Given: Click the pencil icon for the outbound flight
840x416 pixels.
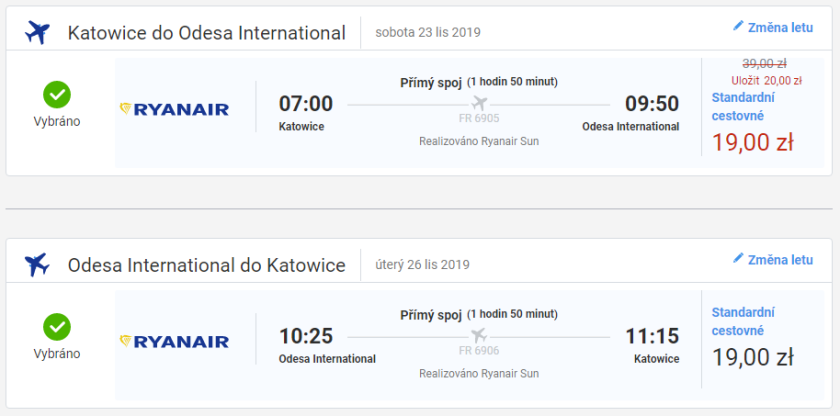Looking at the screenshot, I should coord(738,27).
